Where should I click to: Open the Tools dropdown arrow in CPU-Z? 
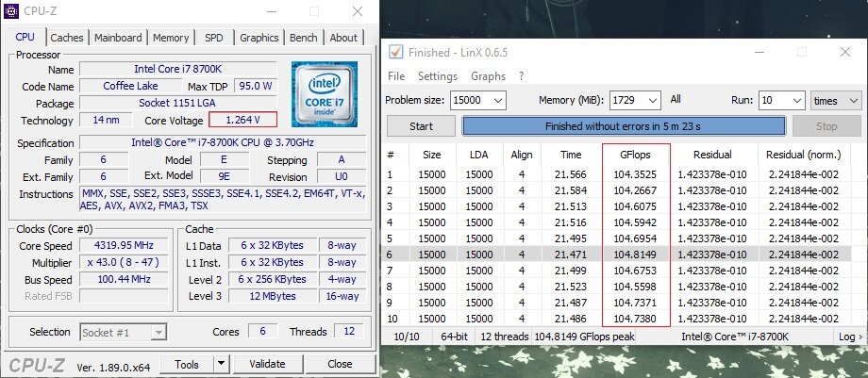click(221, 364)
